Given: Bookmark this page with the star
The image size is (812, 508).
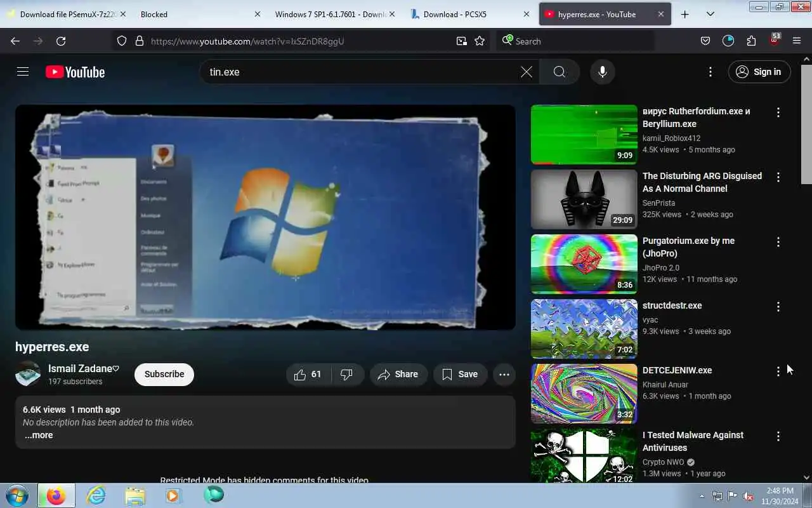Looking at the screenshot, I should pos(480,41).
